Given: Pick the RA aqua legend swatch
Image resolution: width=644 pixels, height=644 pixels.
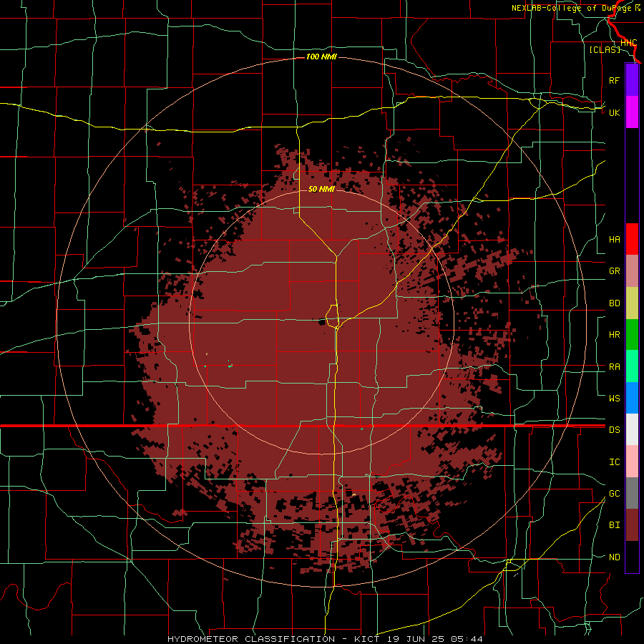Looking at the screenshot, I should [632, 366].
